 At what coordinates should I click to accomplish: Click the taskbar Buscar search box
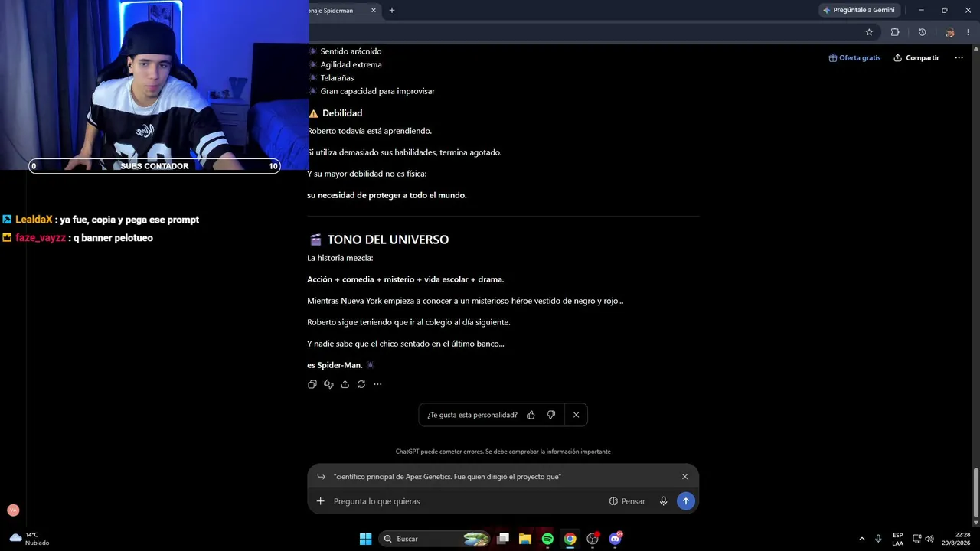coord(435,539)
